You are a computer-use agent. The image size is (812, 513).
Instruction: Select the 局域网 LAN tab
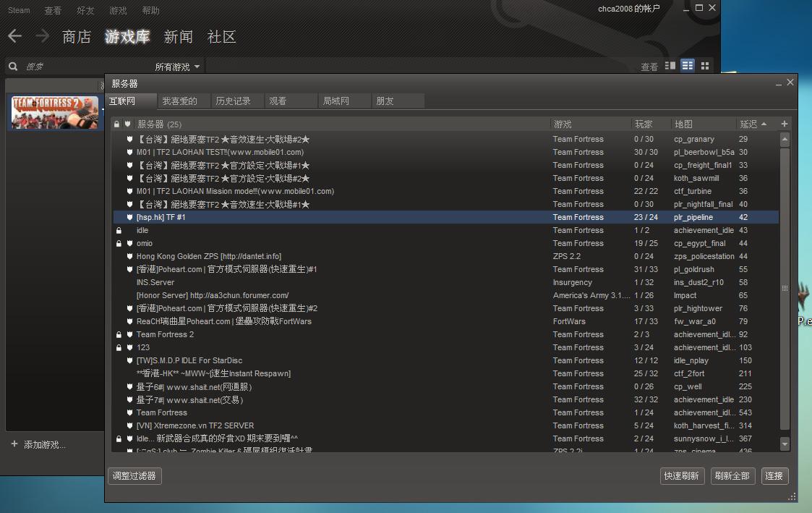click(x=346, y=101)
